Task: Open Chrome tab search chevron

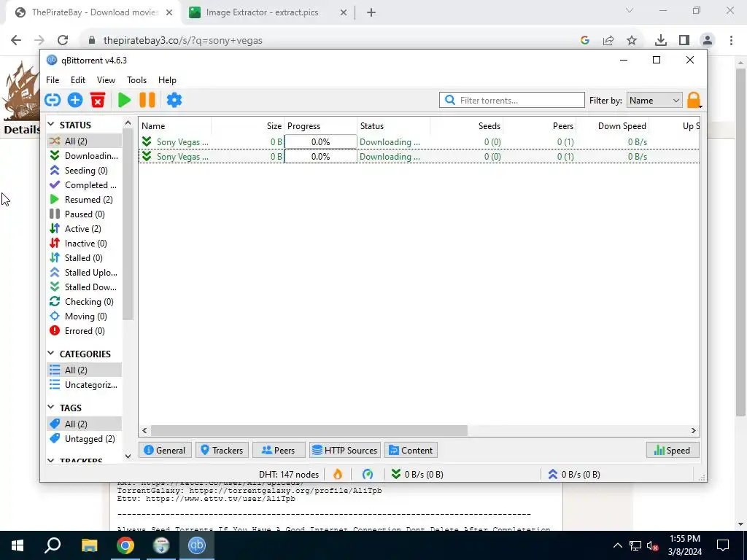Action: coord(630,10)
